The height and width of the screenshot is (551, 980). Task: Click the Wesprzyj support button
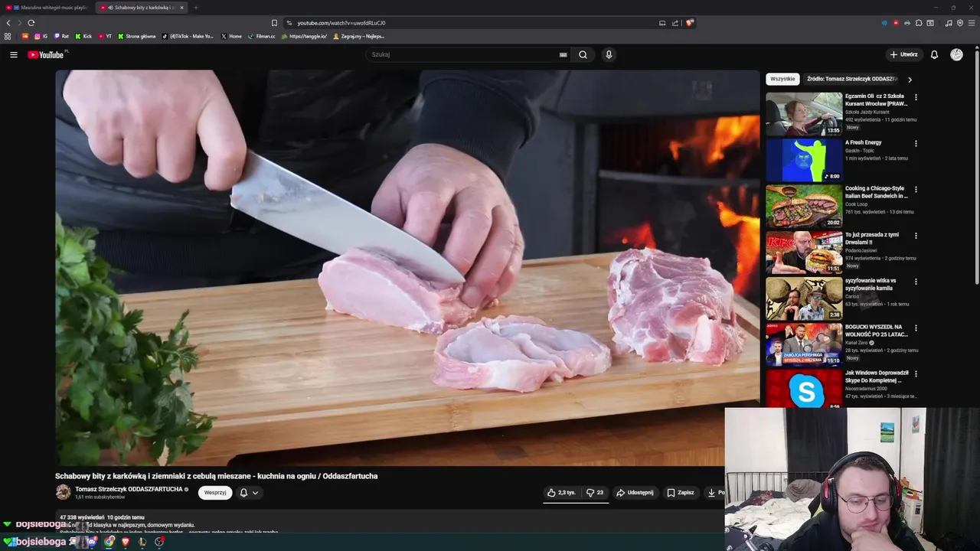215,493
